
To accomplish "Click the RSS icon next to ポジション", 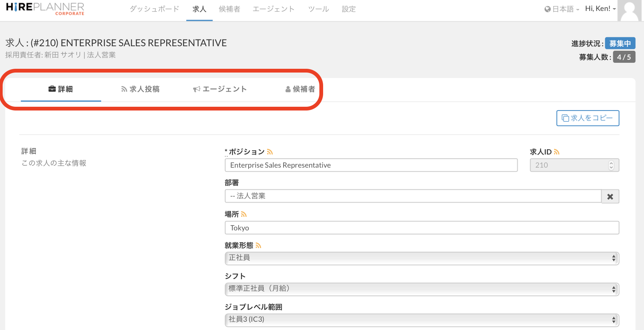I will point(270,152).
